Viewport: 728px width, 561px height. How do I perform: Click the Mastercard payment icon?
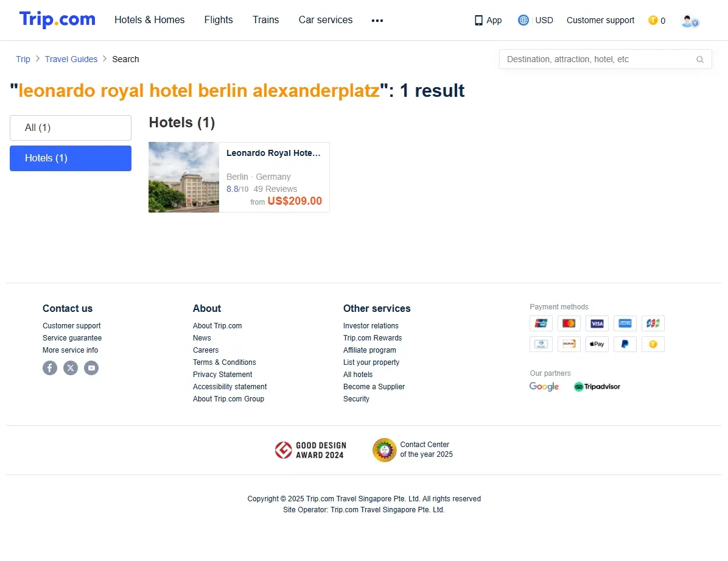569,323
